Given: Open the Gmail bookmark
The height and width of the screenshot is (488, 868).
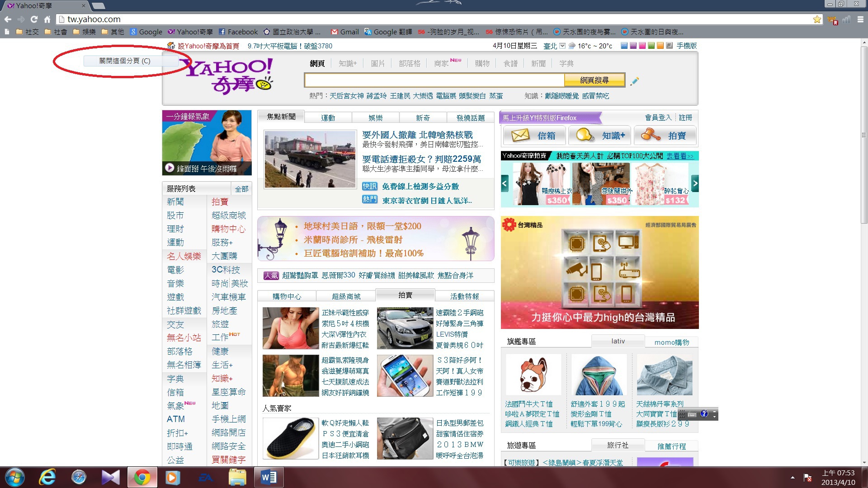Looking at the screenshot, I should 345,32.
